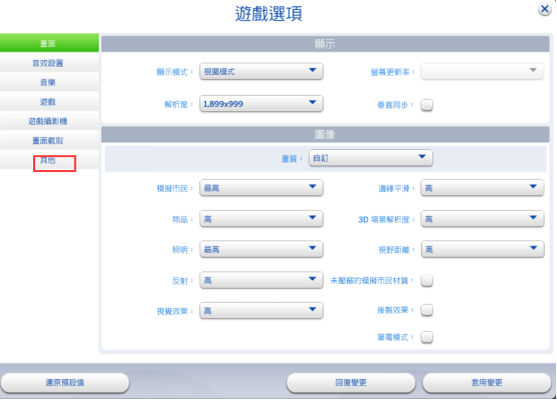Image resolution: width=557 pixels, height=400 pixels.
Task: Click the 回復變更 button
Action: coord(351,383)
